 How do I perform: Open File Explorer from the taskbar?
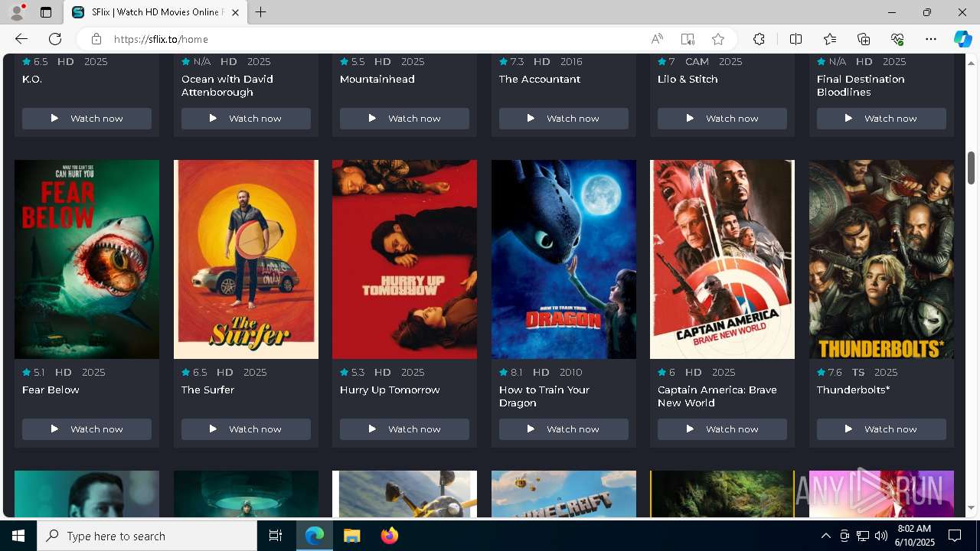[351, 536]
